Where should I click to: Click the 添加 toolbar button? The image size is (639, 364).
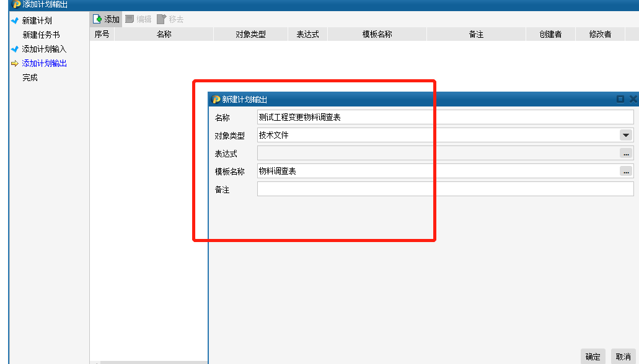[x=106, y=19]
